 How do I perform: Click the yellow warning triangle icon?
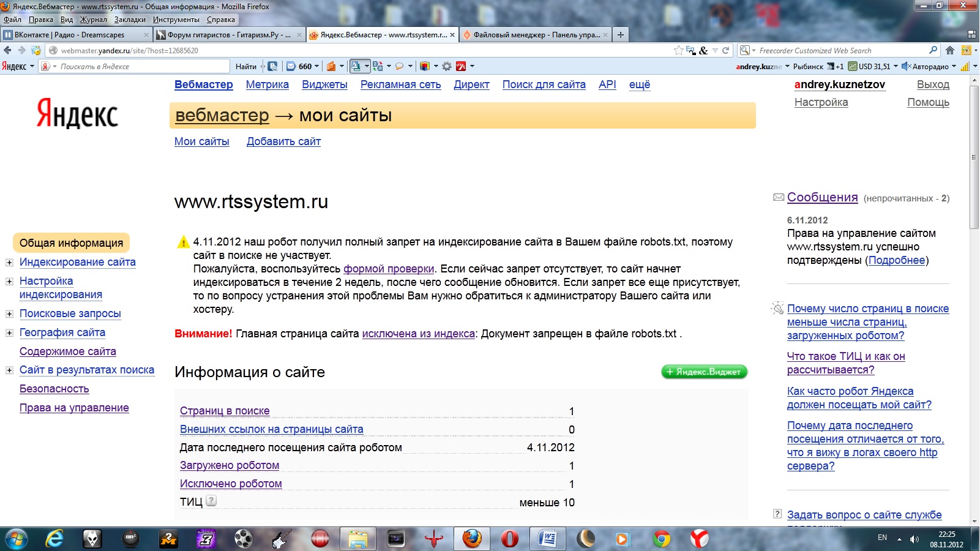pyautogui.click(x=183, y=242)
